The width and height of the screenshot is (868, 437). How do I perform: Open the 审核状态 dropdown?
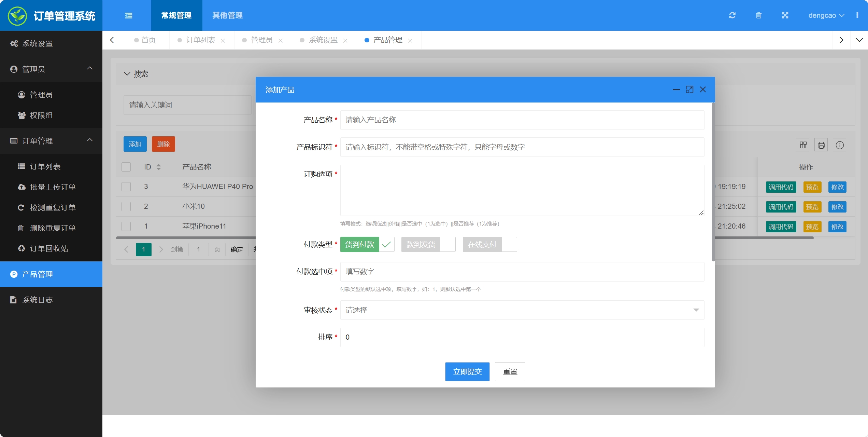tap(522, 310)
